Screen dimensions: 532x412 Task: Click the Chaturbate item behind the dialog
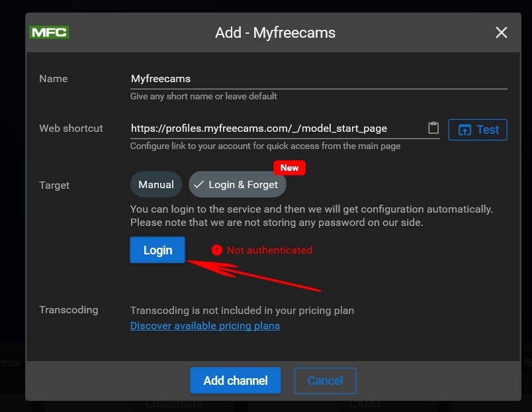click(174, 405)
